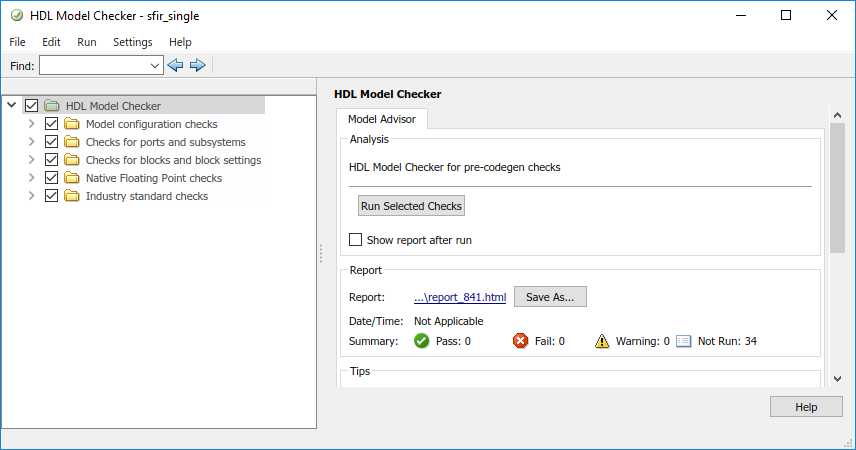Select the Model Advisor tab
Viewport: 856px width, 450px height.
(x=382, y=119)
